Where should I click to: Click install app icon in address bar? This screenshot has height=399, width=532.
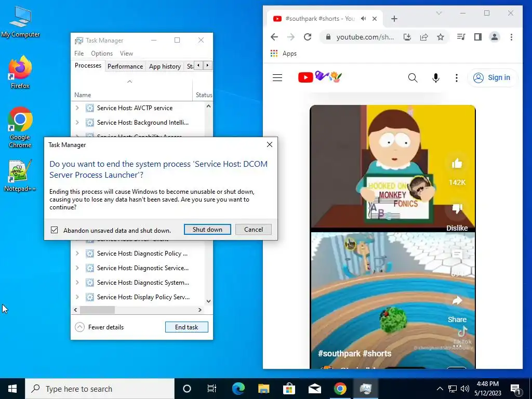coord(407,37)
